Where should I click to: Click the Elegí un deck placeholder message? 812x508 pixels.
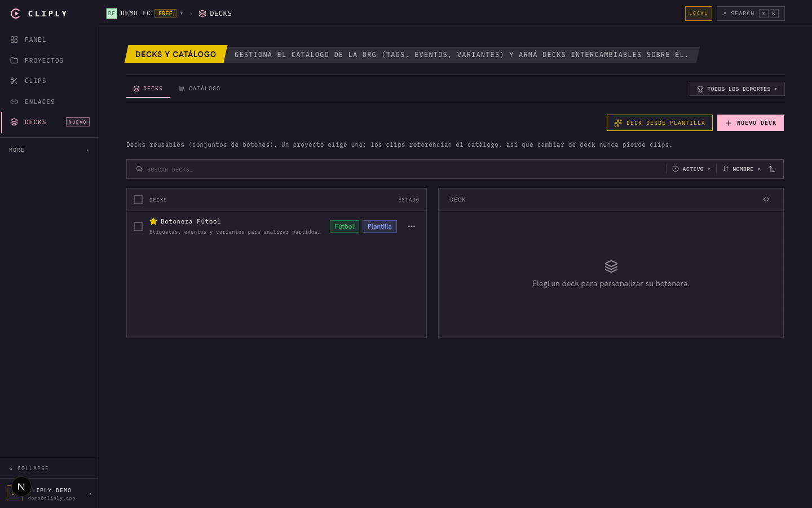(x=611, y=283)
